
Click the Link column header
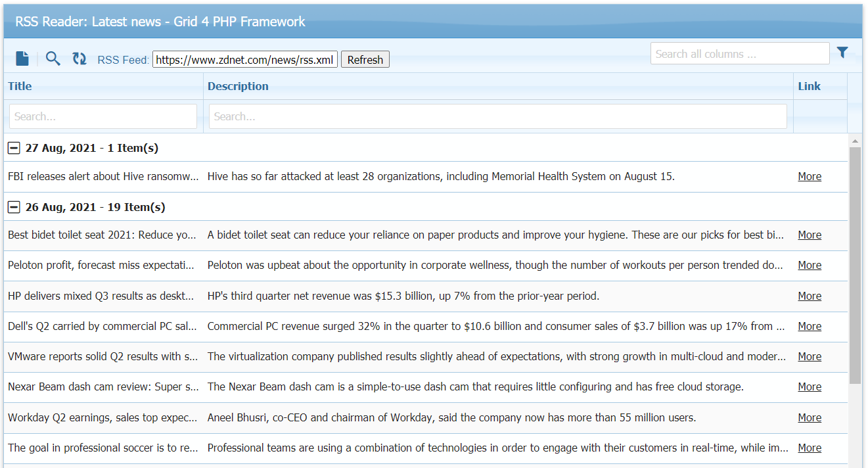point(809,86)
